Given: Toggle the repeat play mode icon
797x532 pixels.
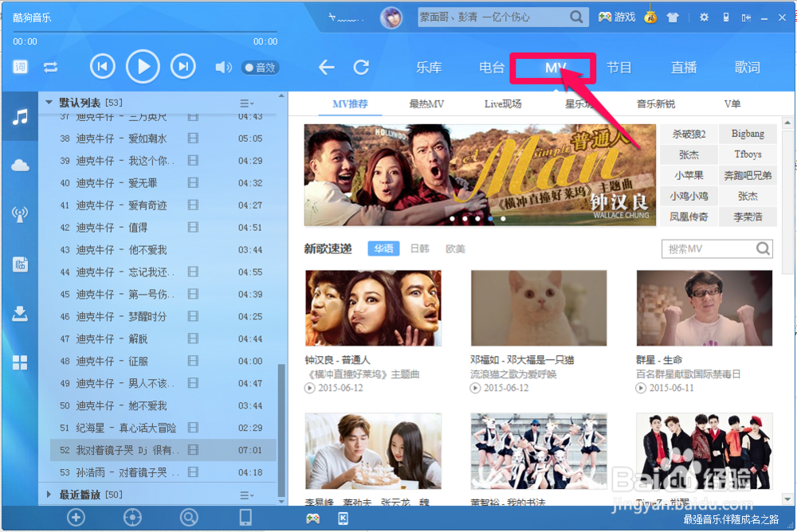Looking at the screenshot, I should (50, 67).
